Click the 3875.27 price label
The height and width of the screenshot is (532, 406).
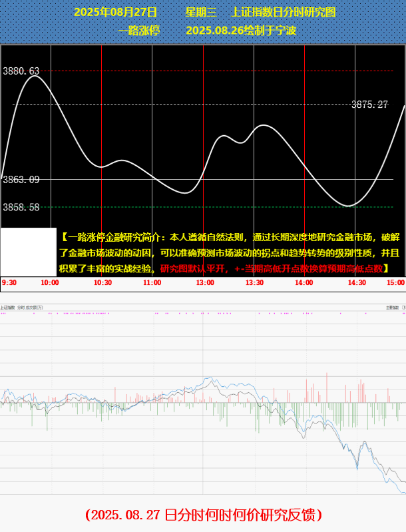click(369, 104)
